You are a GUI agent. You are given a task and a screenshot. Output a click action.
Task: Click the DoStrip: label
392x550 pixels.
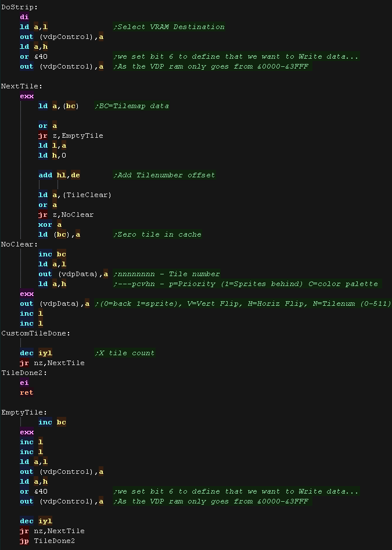coord(20,7)
